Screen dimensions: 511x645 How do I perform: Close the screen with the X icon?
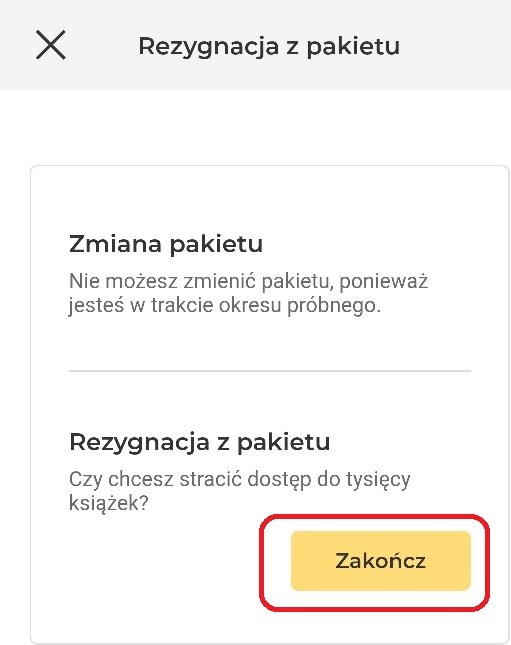pyautogui.click(x=51, y=45)
